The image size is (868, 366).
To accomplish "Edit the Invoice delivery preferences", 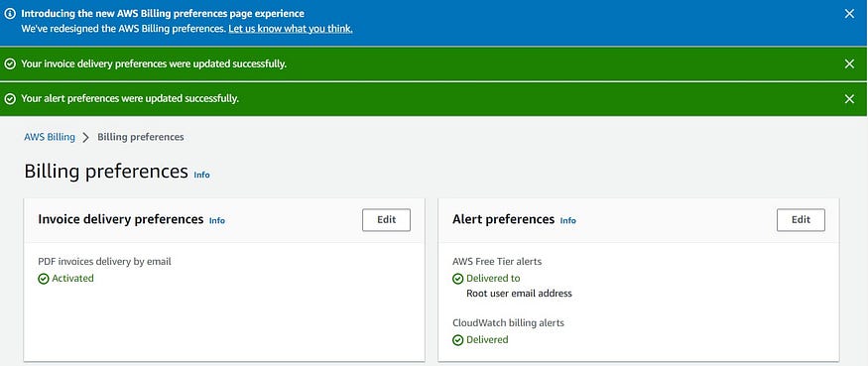I will 387,220.
